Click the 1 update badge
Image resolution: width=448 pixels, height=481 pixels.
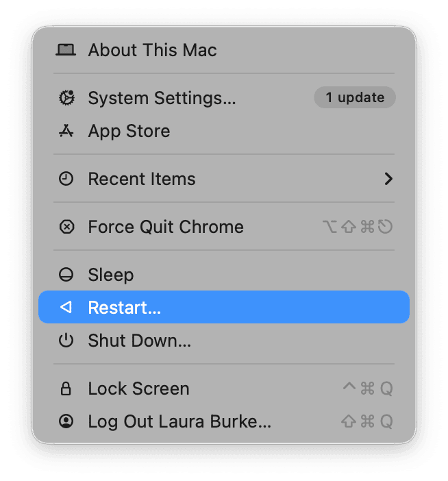[354, 98]
